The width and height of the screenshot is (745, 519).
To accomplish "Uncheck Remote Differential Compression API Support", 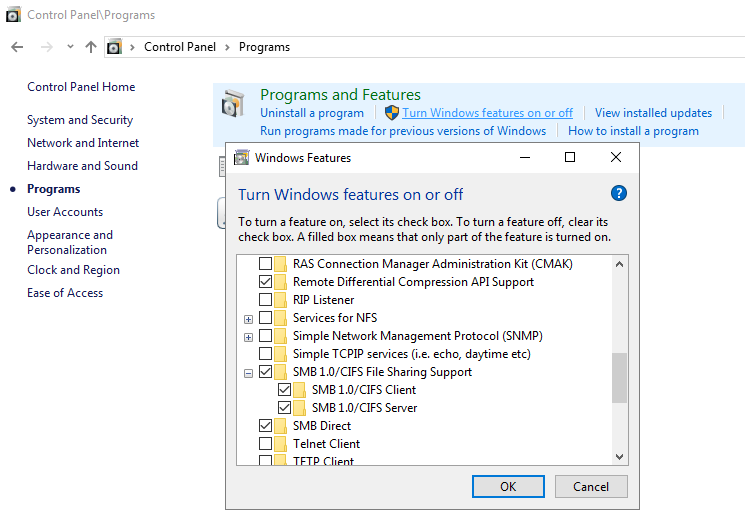I will 266,282.
